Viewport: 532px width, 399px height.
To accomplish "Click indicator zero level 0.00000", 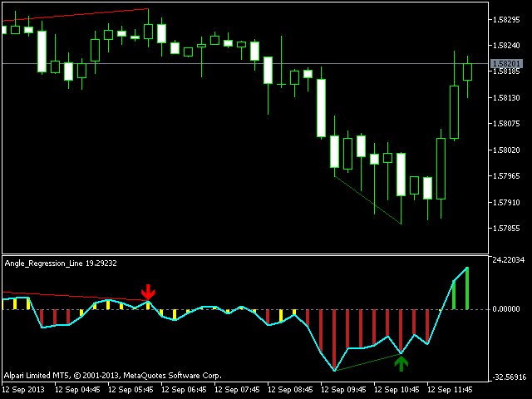I will coord(506,309).
